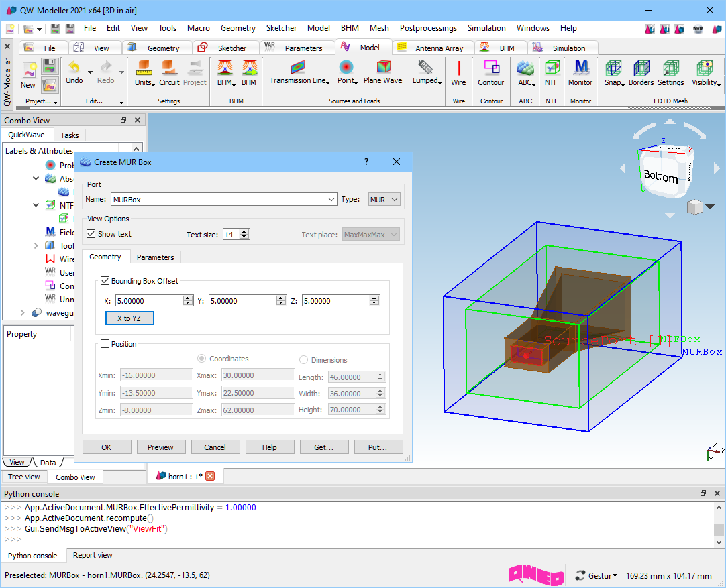Click the Cancel button

(215, 447)
